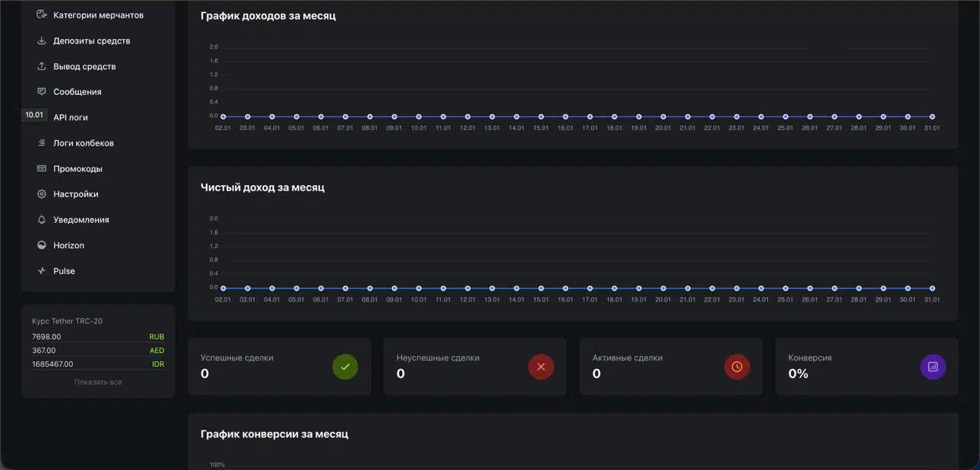Click the purple conversion chart icon
The height and width of the screenshot is (470, 980).
click(x=933, y=367)
